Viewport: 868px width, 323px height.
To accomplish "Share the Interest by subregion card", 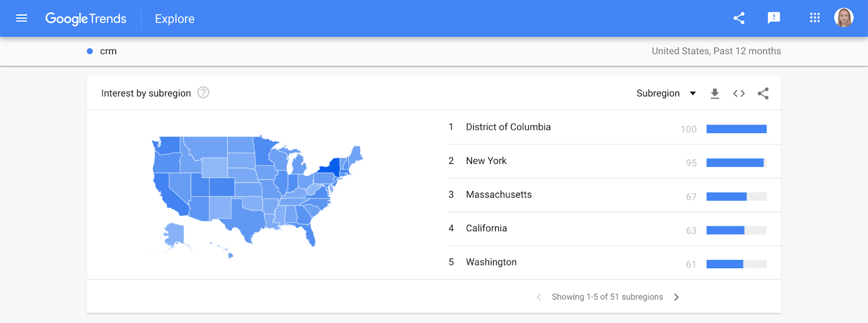I will [763, 93].
